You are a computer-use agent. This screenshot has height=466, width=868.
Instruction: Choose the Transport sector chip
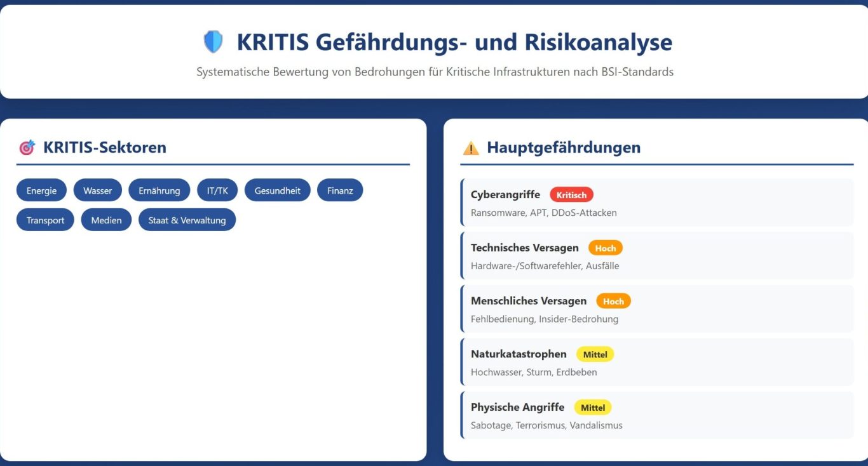coord(45,220)
